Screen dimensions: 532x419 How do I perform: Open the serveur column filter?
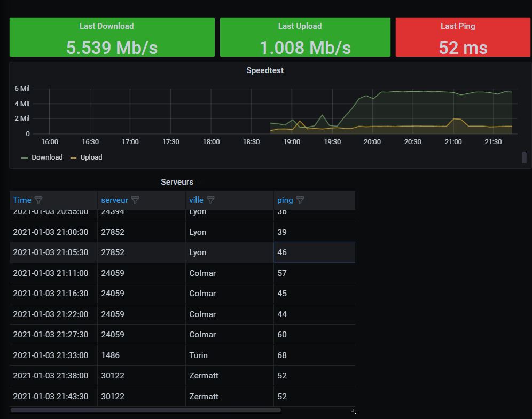tap(135, 200)
